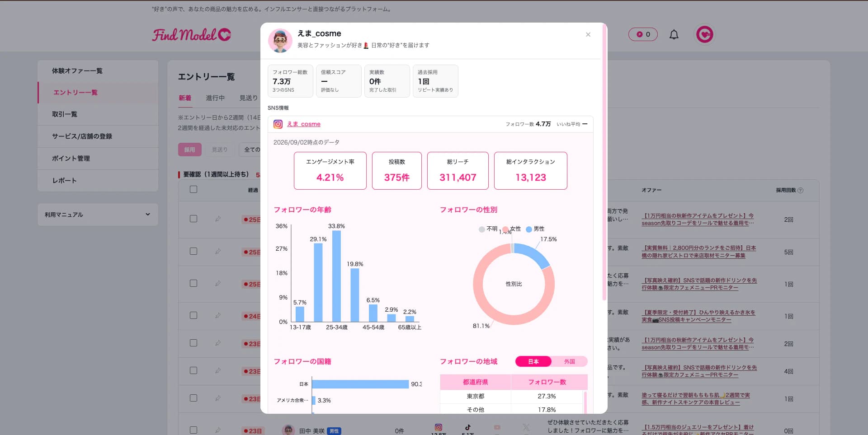This screenshot has width=868, height=435.
Task: Open the 塗って寝るだけ skincare offer link
Action: (x=696, y=399)
